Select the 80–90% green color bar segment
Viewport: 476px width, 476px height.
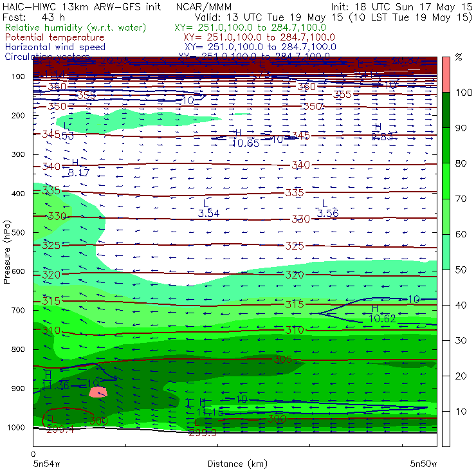446,145
